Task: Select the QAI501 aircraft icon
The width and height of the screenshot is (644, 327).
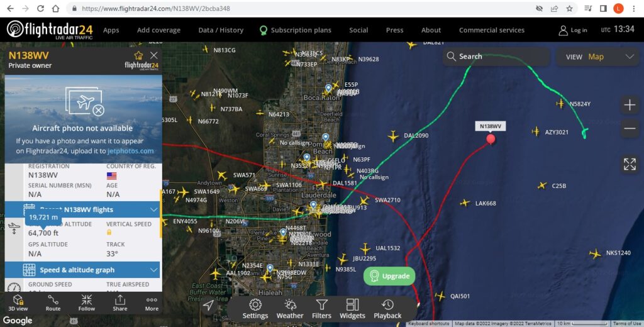Action: (x=440, y=296)
